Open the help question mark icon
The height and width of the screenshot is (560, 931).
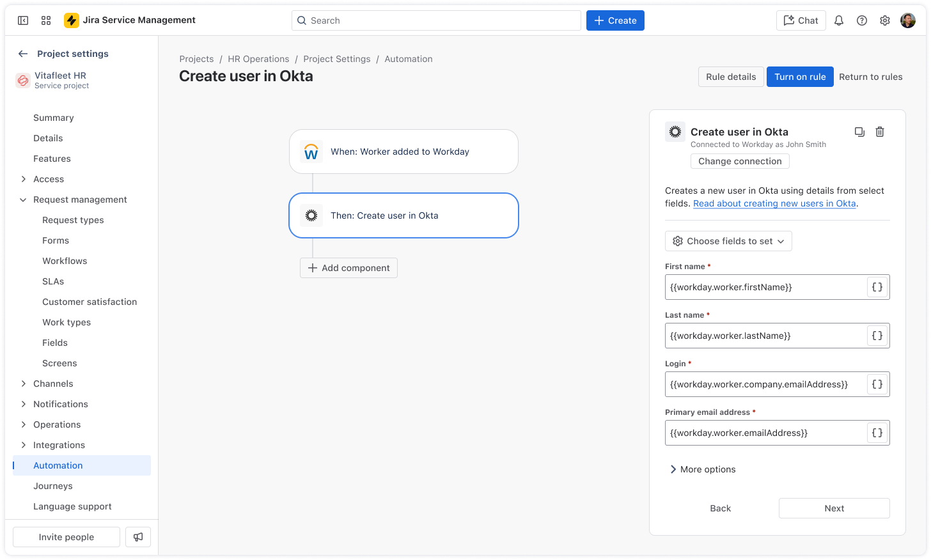tap(861, 20)
